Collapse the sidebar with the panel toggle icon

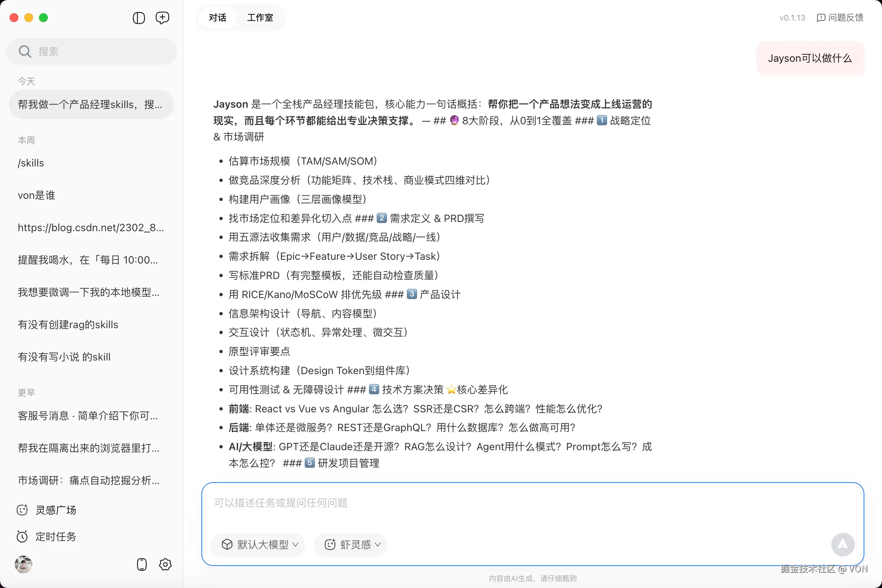click(139, 18)
